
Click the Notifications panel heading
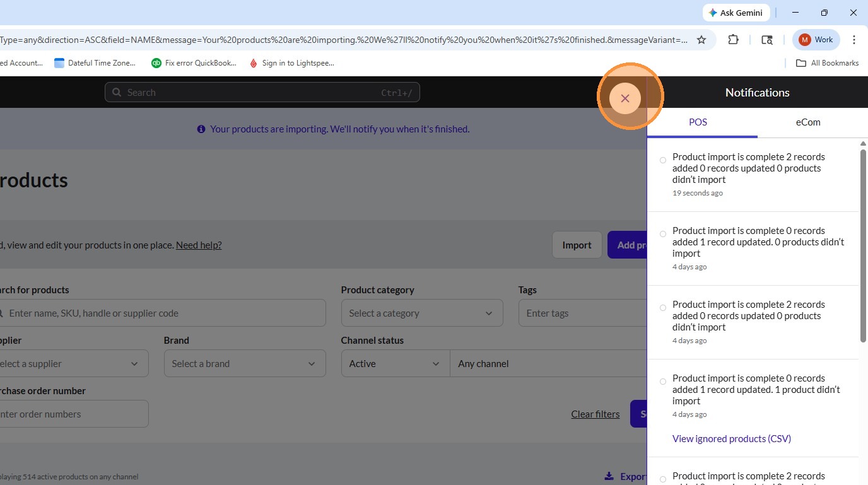(757, 93)
